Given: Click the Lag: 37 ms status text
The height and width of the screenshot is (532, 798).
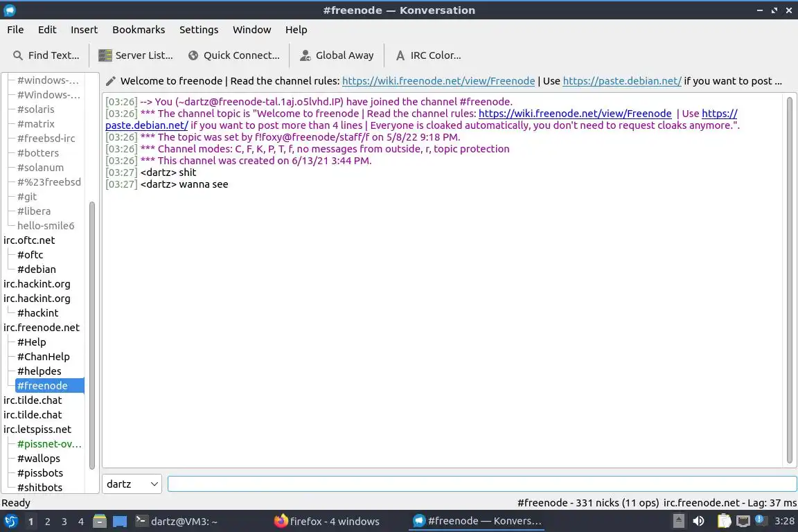Looking at the screenshot, I should pyautogui.click(x=772, y=503).
